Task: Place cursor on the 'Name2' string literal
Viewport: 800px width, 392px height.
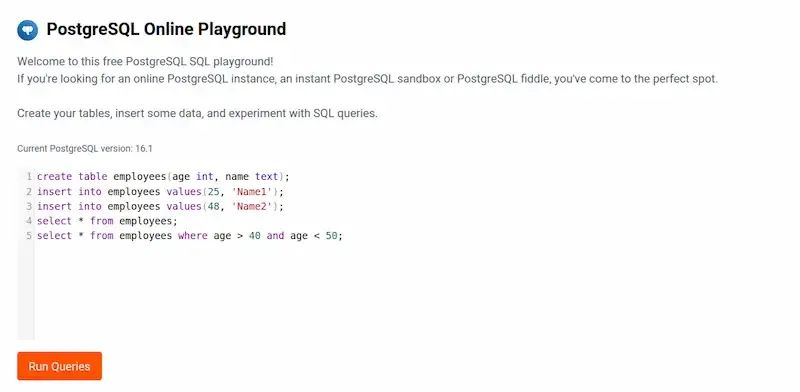Action: tap(252, 207)
